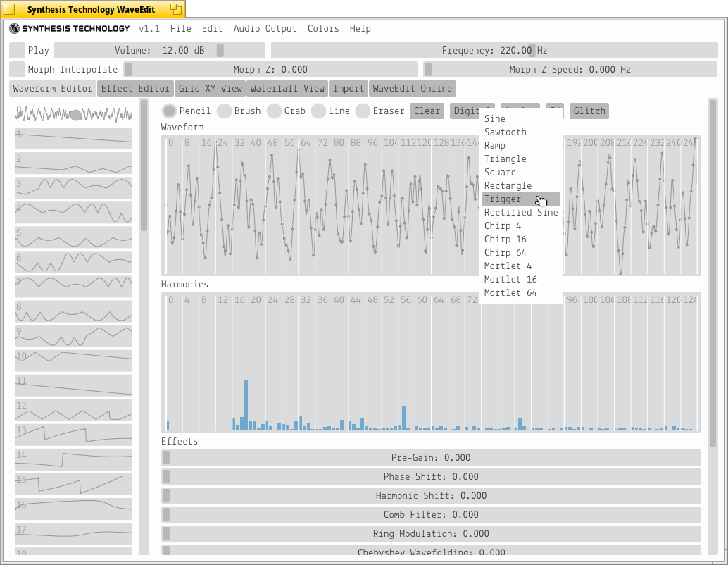Viewport: 728px width, 565px height.
Task: Select waveform thumbnail number 13
Action: coord(73,435)
